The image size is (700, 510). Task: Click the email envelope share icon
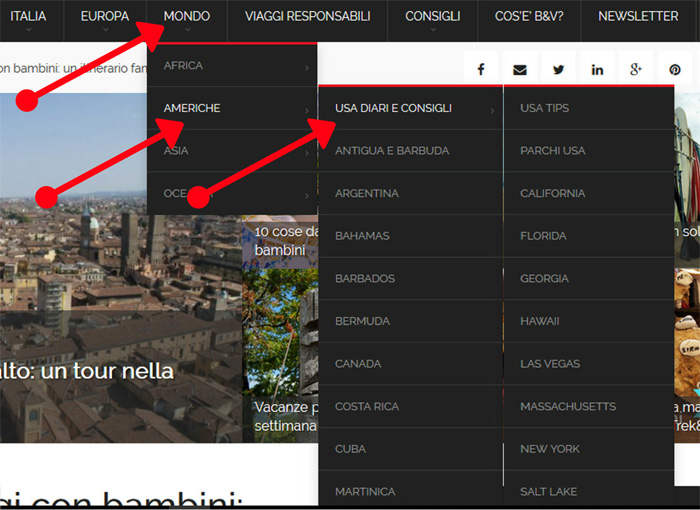point(519,70)
